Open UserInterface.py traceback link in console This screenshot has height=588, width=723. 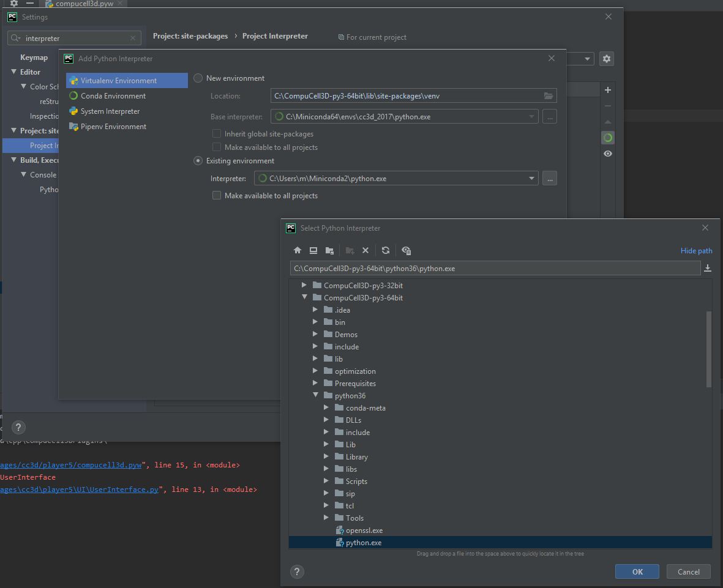point(80,489)
